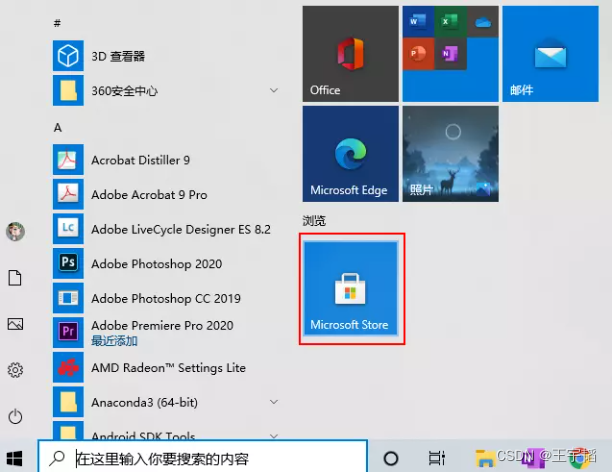The height and width of the screenshot is (472, 612).
Task: Launch PowerPoint from the Office apps tile
Action: [x=418, y=54]
